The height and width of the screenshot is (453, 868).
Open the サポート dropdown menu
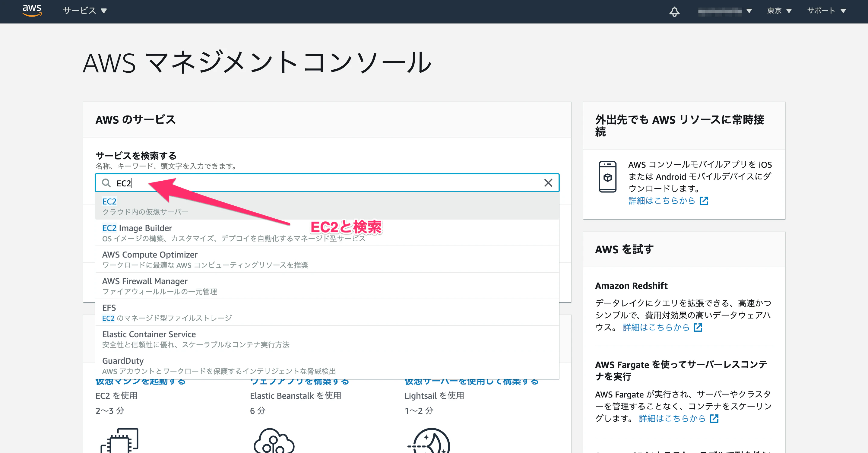click(x=826, y=11)
